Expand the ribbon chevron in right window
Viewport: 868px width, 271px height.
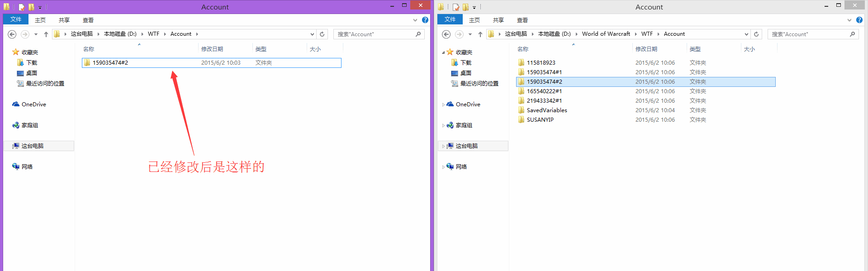[x=849, y=20]
